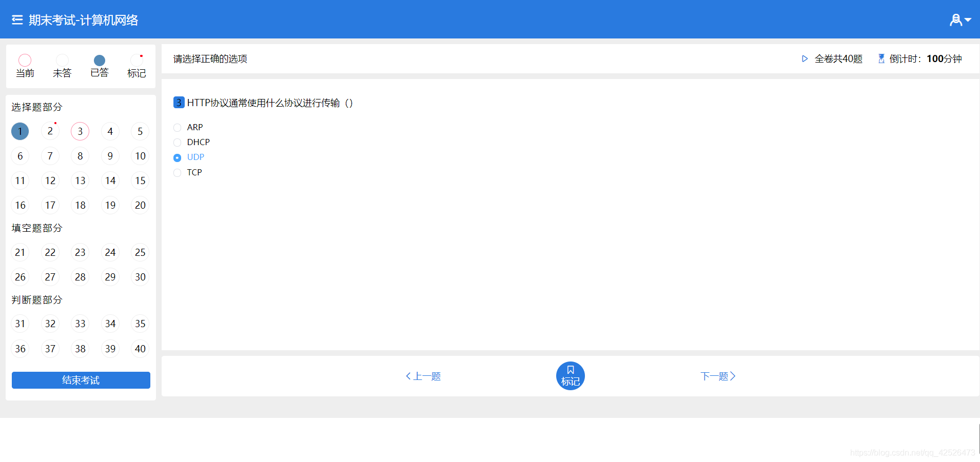Click 结束考试 to end the exam

pyautogui.click(x=81, y=380)
